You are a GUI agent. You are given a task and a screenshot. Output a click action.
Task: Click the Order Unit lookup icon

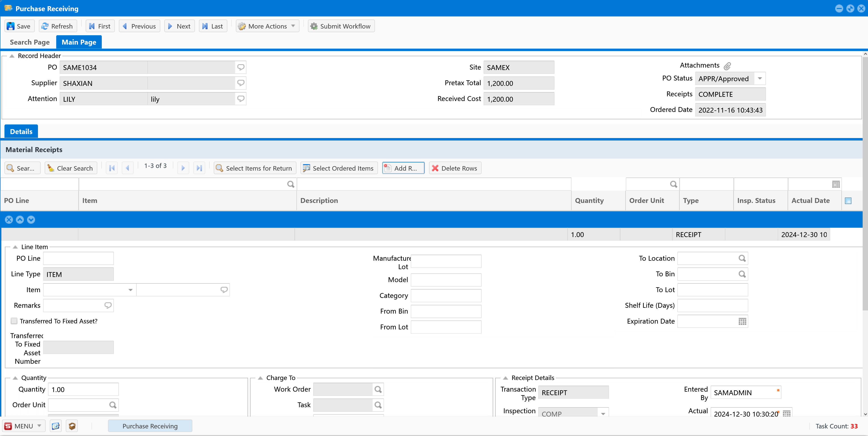(113, 405)
